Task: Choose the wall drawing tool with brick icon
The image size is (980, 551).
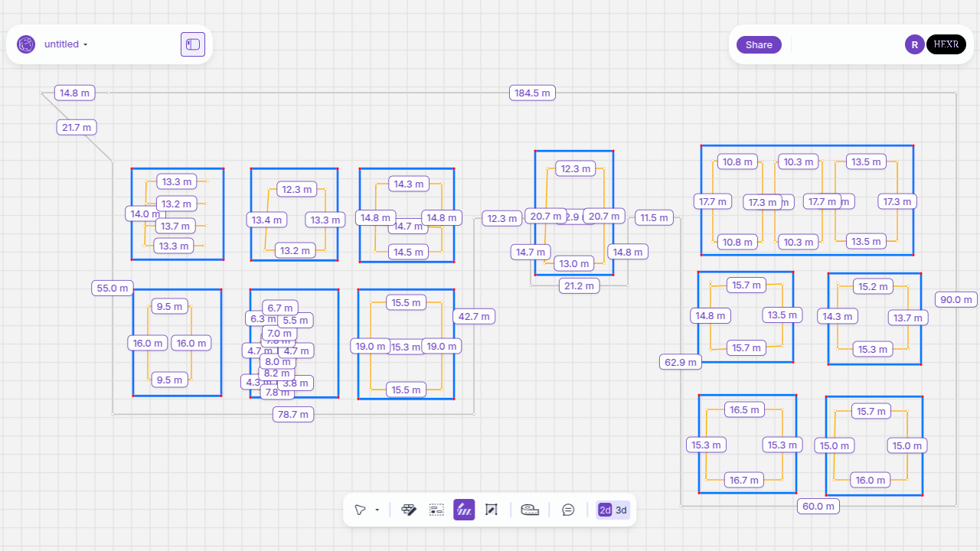Action: [409, 510]
